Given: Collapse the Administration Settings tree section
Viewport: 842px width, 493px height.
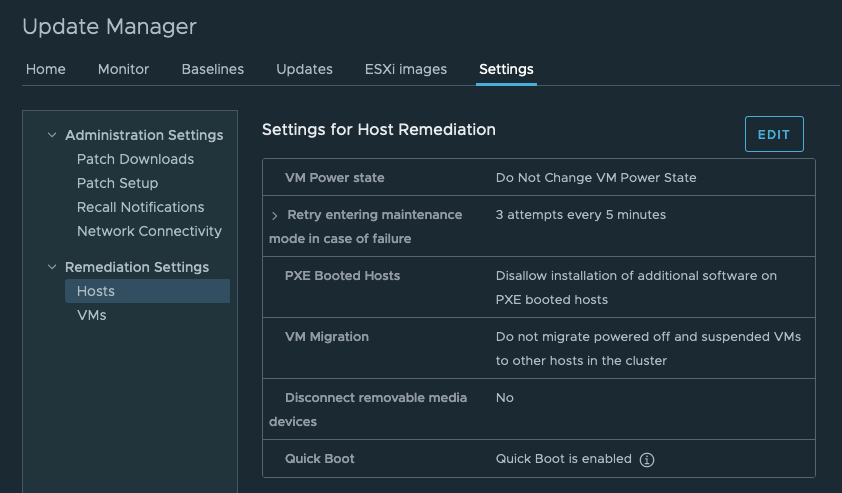Looking at the screenshot, I should [x=52, y=135].
